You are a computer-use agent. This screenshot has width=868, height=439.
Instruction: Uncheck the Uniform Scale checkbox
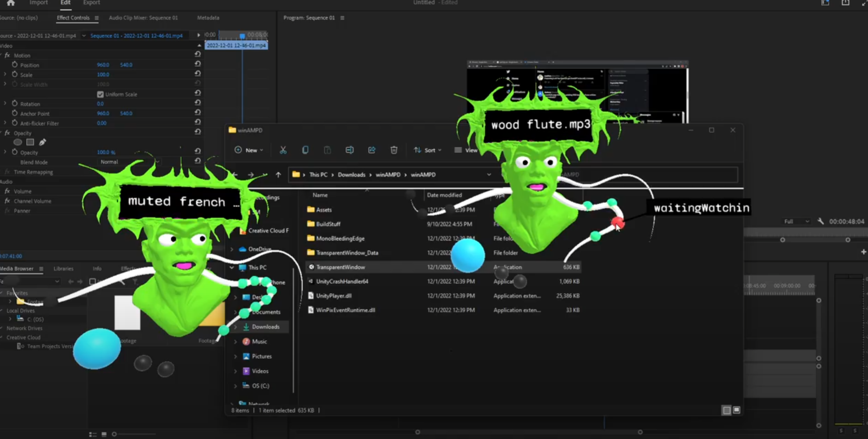click(x=100, y=94)
